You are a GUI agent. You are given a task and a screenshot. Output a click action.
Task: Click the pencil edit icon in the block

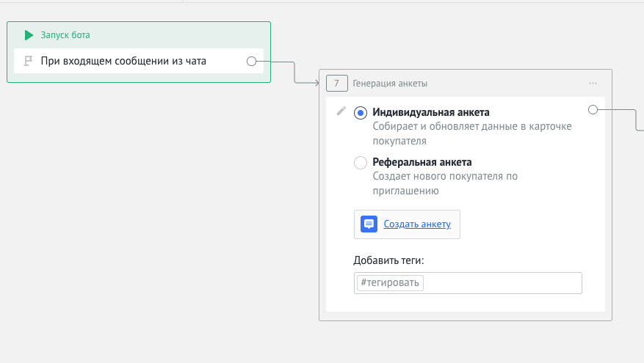pyautogui.click(x=341, y=111)
